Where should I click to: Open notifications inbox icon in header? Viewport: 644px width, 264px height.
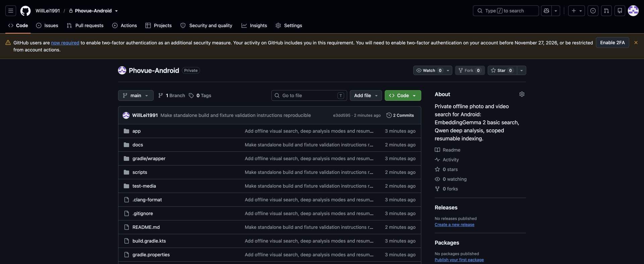point(620,11)
